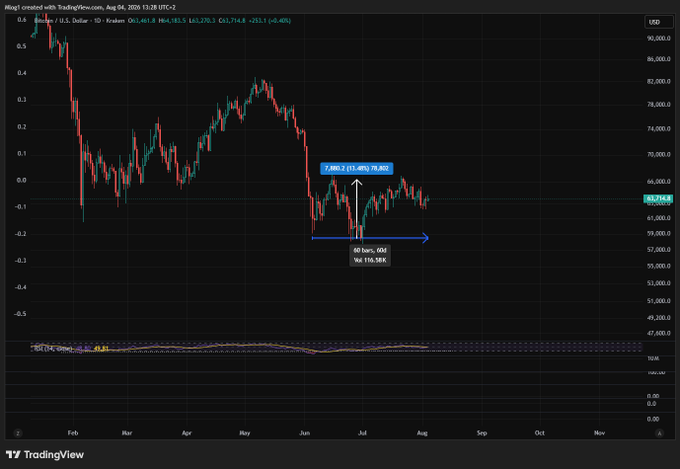Click the Feb label on time axis

pos(73,433)
